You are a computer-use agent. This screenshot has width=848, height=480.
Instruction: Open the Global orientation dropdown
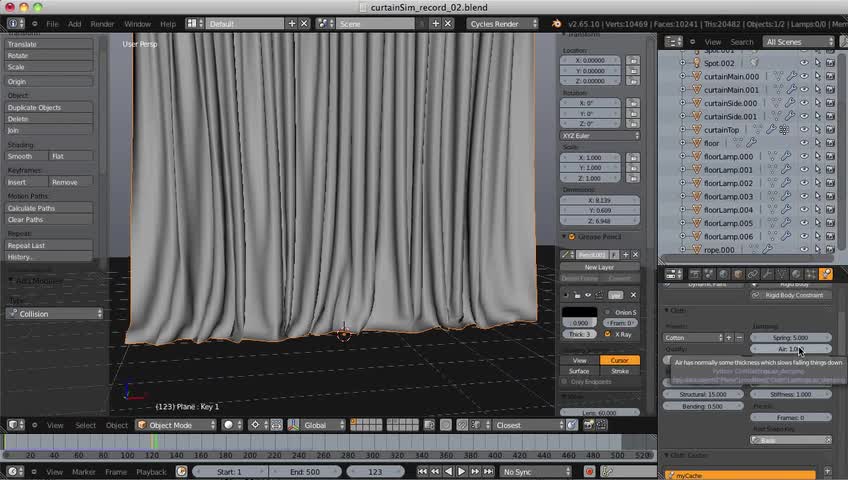coord(321,425)
